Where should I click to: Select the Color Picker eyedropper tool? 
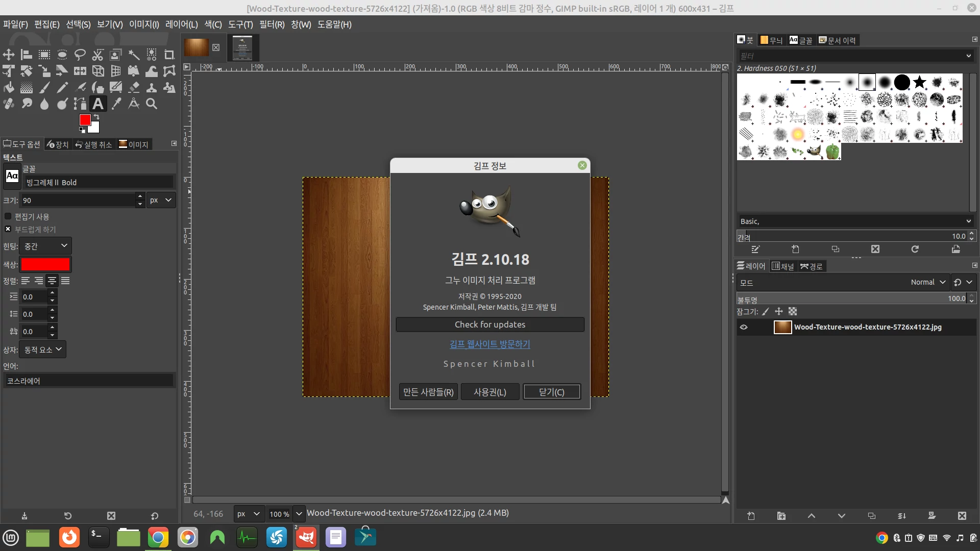coord(116,104)
